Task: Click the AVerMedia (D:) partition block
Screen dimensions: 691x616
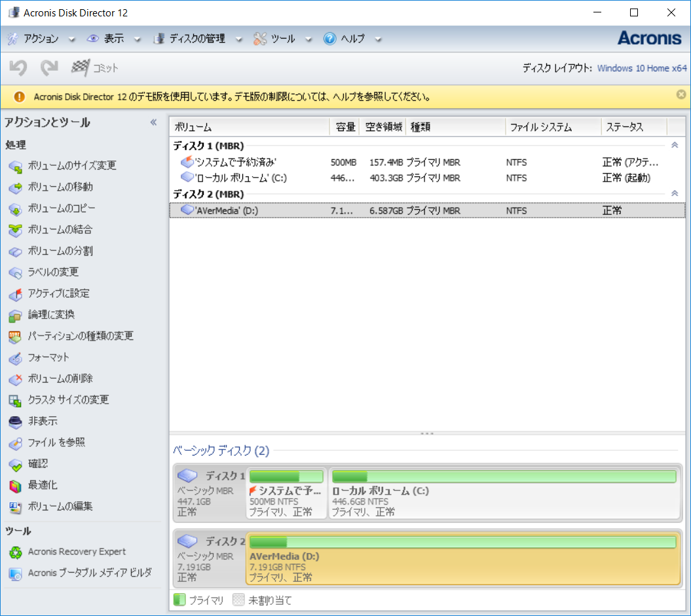Action: 463,559
